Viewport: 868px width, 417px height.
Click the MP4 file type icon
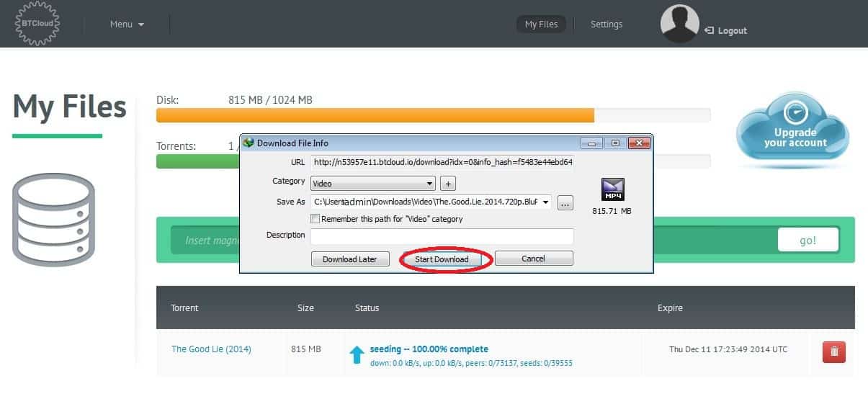(612, 189)
